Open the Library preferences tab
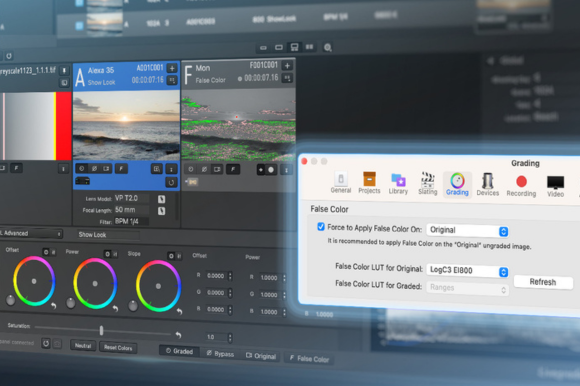The width and height of the screenshot is (580, 386). [x=398, y=184]
